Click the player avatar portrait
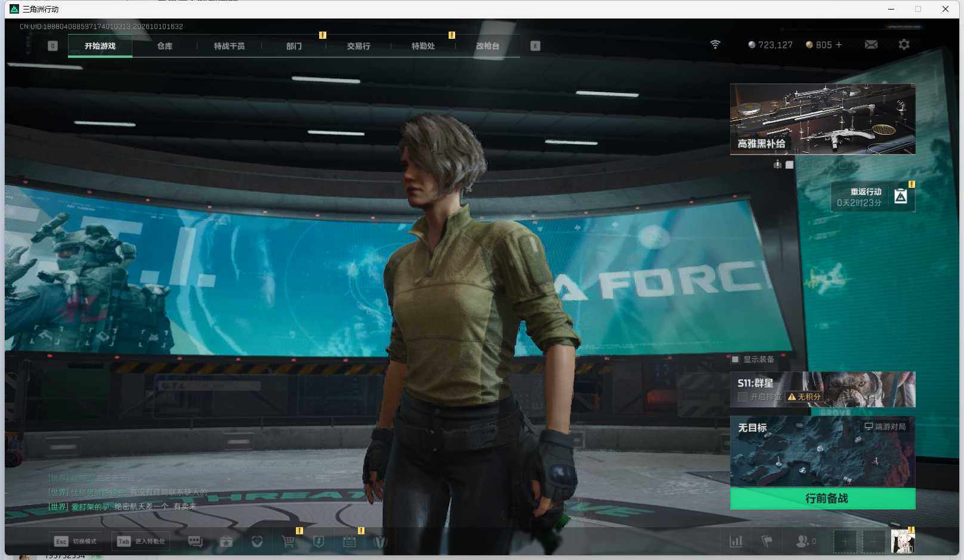This screenshot has height=560, width=964. [903, 542]
